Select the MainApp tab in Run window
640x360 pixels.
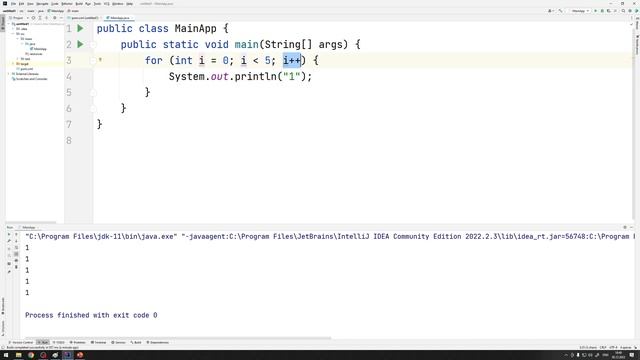coord(28,227)
